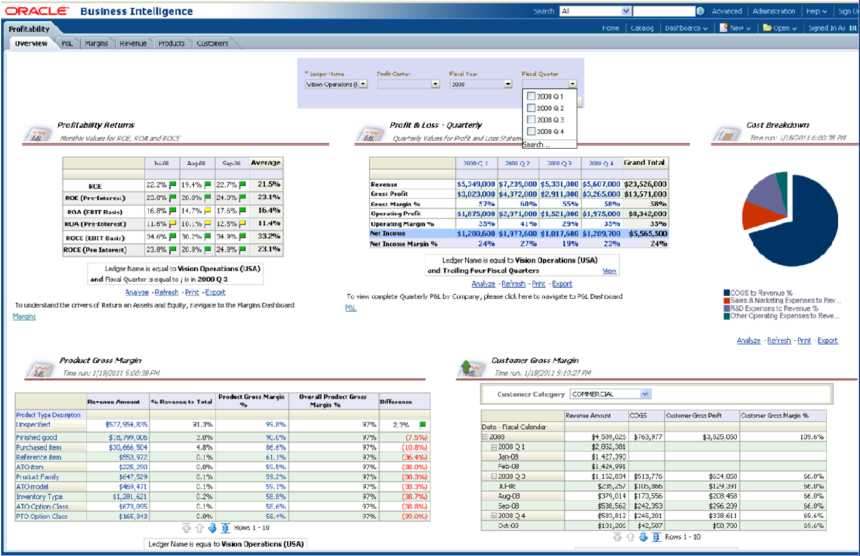Click Print under Cost Breakdown chart
This screenshot has height=556, width=860.
tap(804, 341)
